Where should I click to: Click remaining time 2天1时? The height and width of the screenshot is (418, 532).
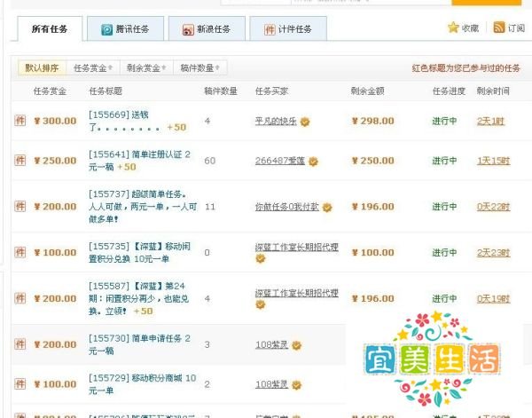click(490, 121)
